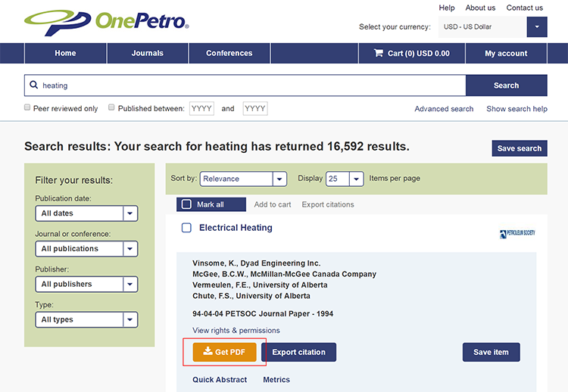Click the OnePetro logo
The height and width of the screenshot is (392, 568).
tap(107, 23)
